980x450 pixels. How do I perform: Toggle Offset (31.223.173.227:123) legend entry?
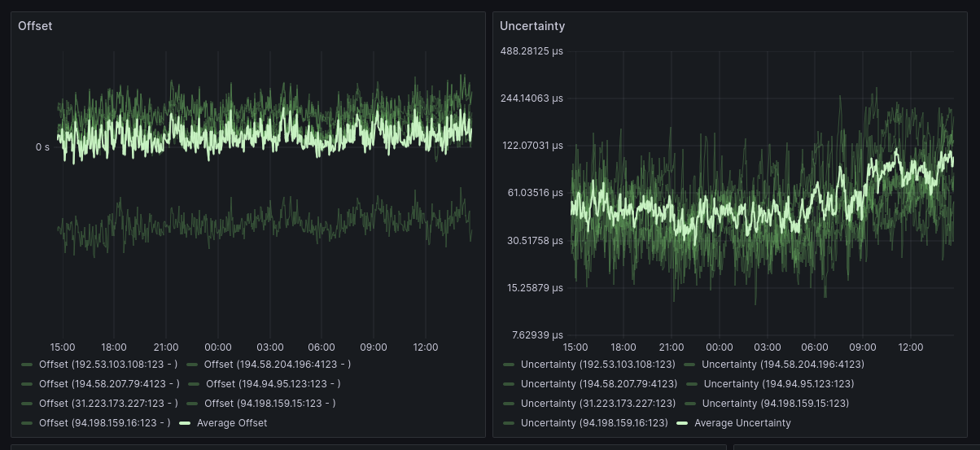(107, 404)
